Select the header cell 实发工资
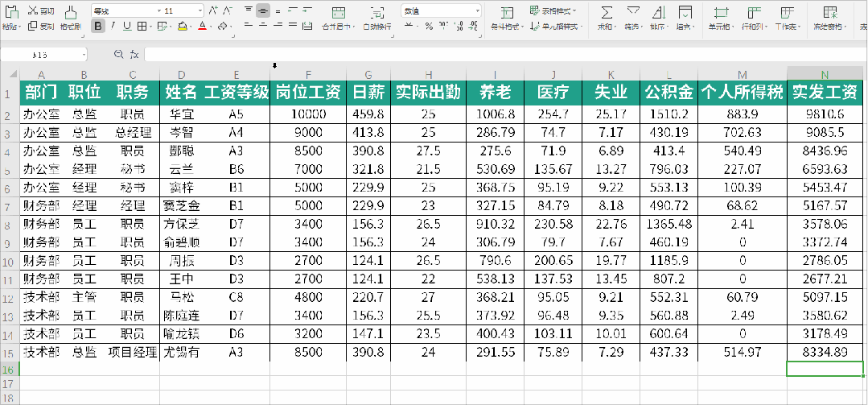 click(825, 93)
